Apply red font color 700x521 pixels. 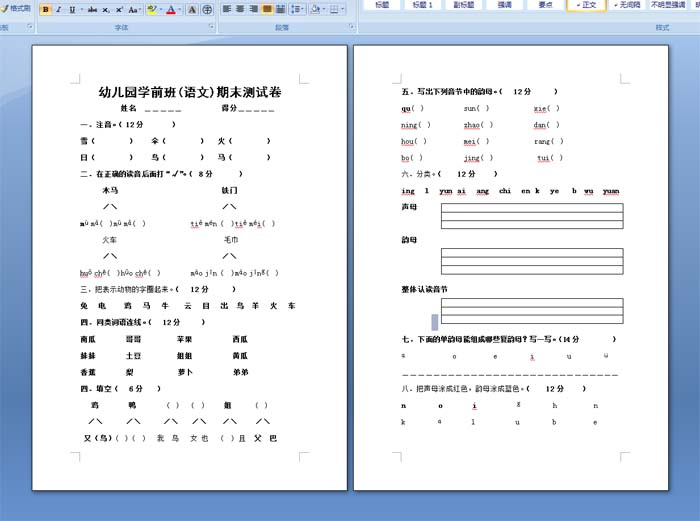tap(171, 9)
